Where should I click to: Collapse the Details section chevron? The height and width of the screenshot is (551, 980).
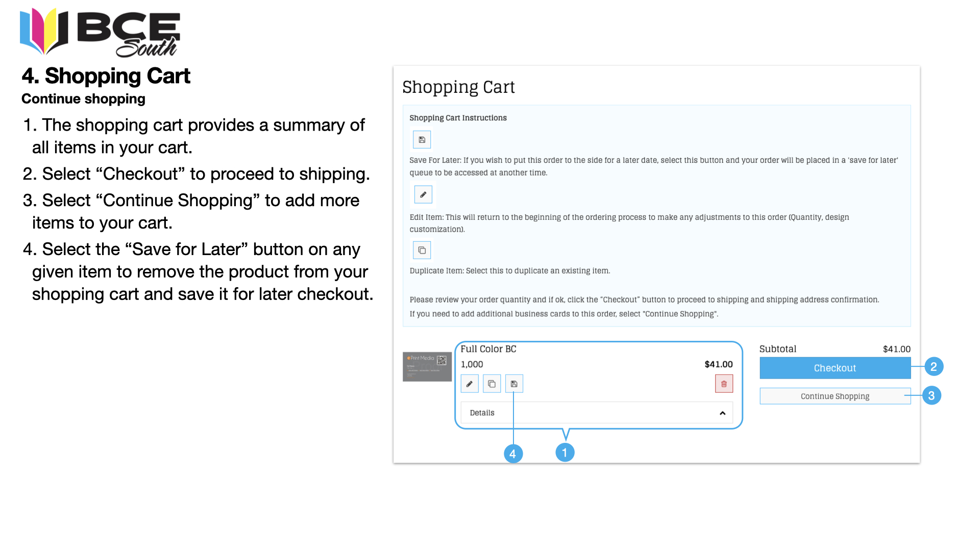pos(722,413)
